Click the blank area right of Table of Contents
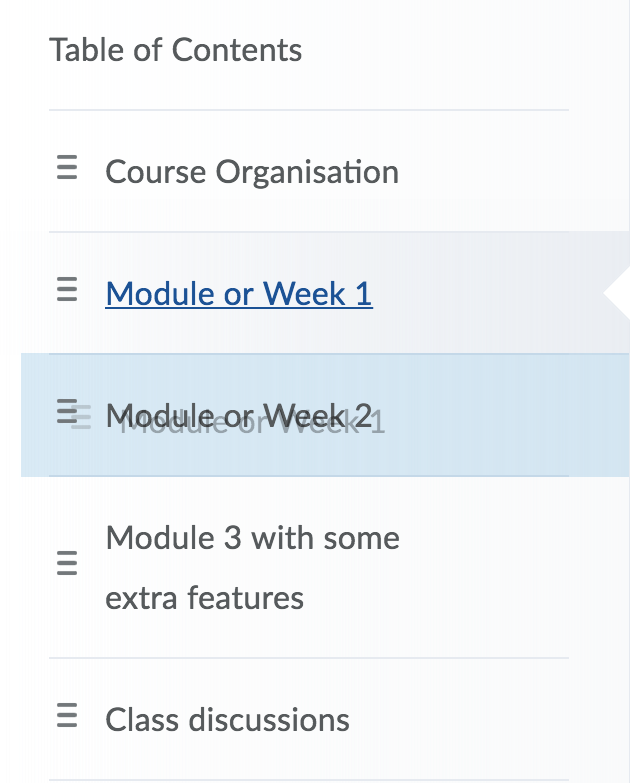Image resolution: width=630 pixels, height=783 pixels. (x=440, y=50)
